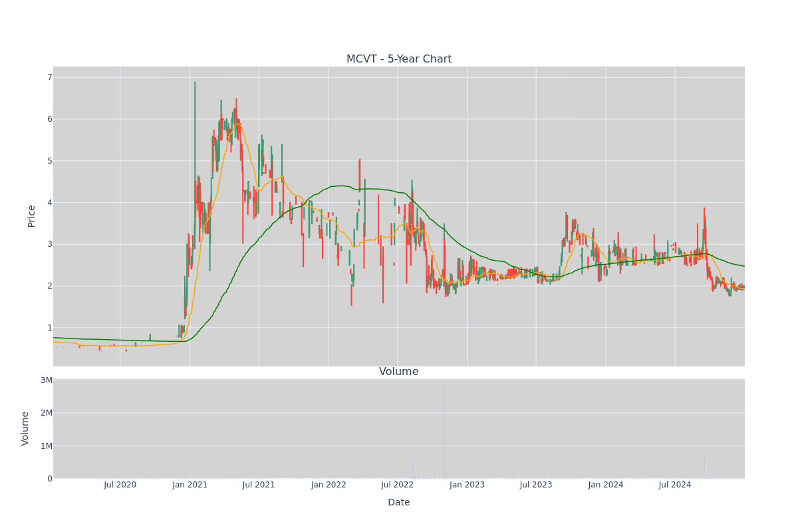Viewport: 798px width, 532px height.
Task: Click the price axis value 7
Action: click(x=49, y=77)
